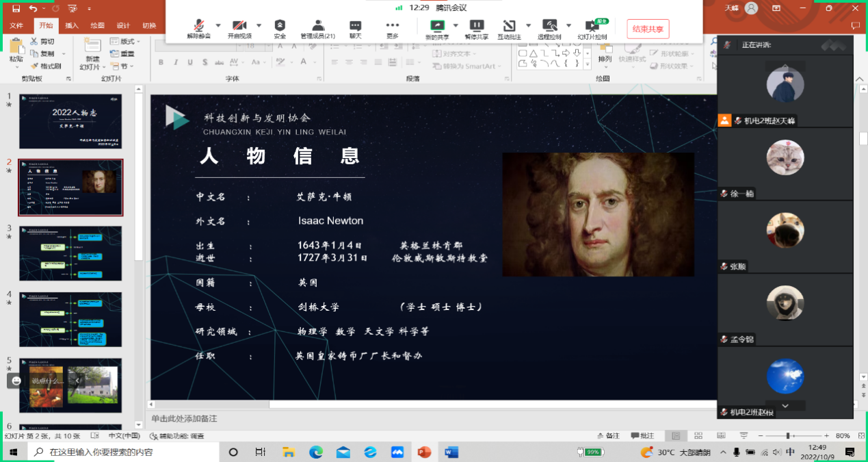Click the zoom slider in status bar
Screen dimensions: 868x462
coord(789,435)
